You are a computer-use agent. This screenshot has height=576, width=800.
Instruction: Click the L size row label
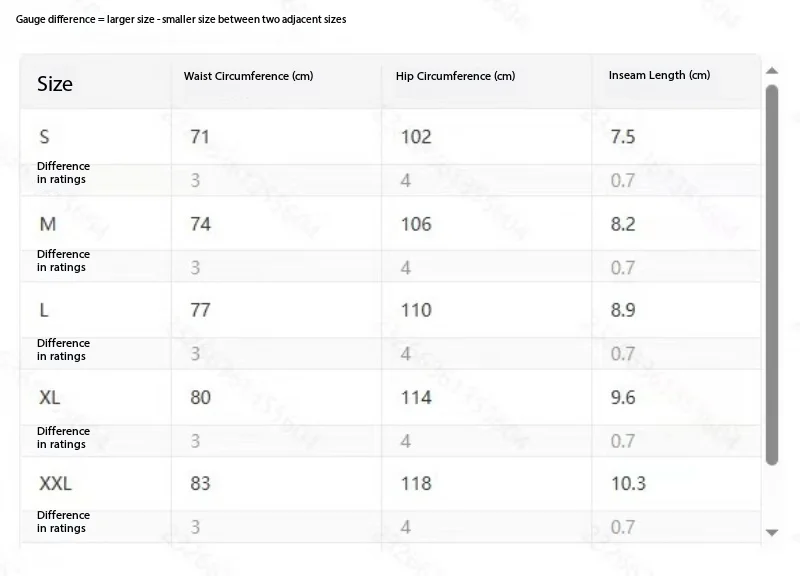pyautogui.click(x=44, y=310)
